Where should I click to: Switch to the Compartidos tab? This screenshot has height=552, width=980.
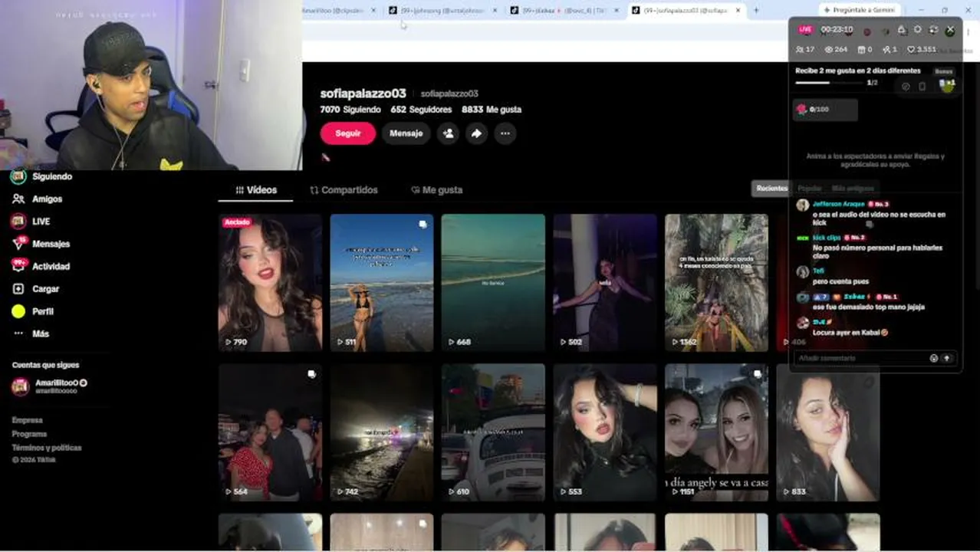tap(344, 190)
